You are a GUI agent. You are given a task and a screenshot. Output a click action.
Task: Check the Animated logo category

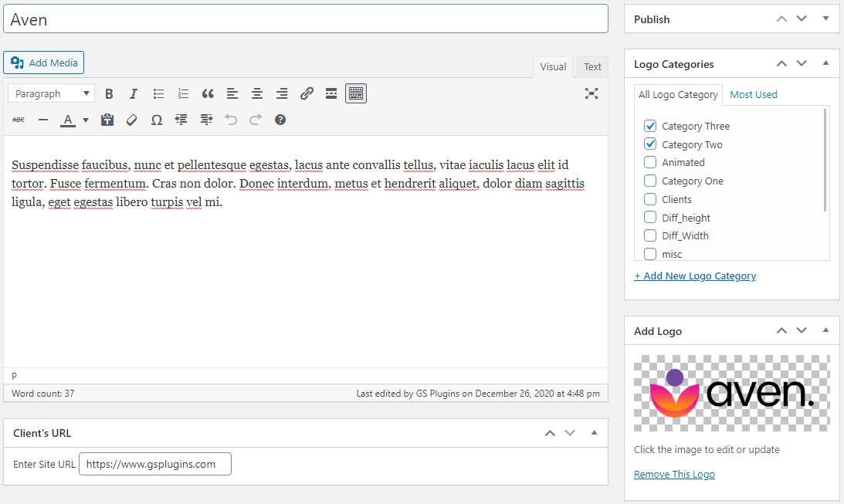pyautogui.click(x=650, y=162)
